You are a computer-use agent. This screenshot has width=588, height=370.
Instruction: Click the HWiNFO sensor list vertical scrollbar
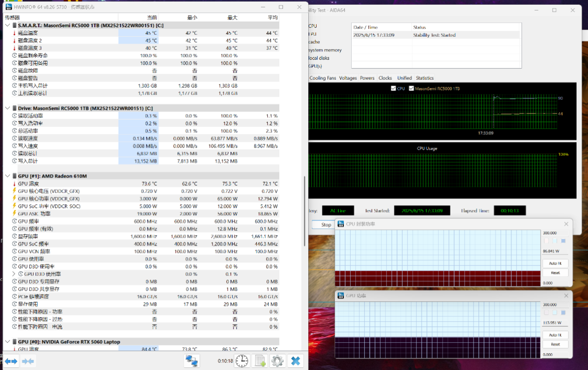[x=304, y=210]
